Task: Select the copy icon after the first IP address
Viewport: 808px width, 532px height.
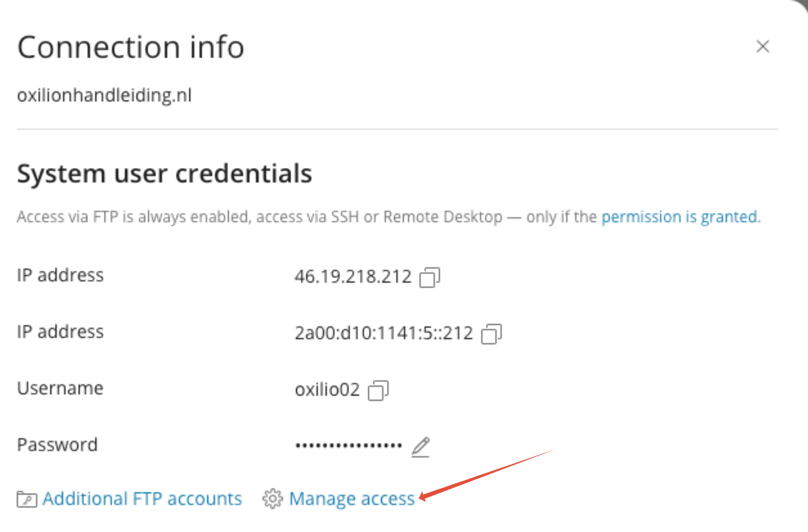Action: (x=430, y=276)
